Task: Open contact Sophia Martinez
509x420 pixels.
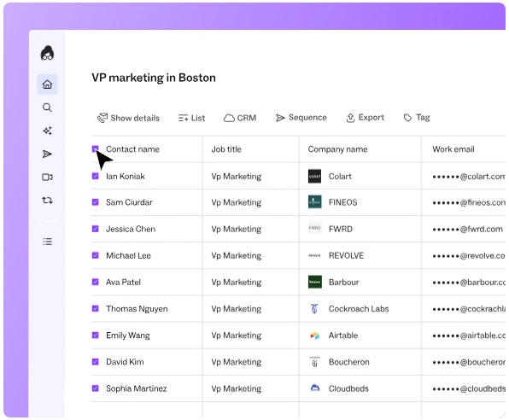Action: coord(137,388)
